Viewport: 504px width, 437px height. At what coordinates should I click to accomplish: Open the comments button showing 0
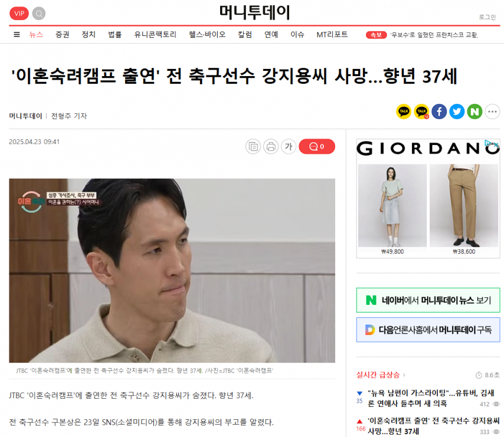[317, 147]
